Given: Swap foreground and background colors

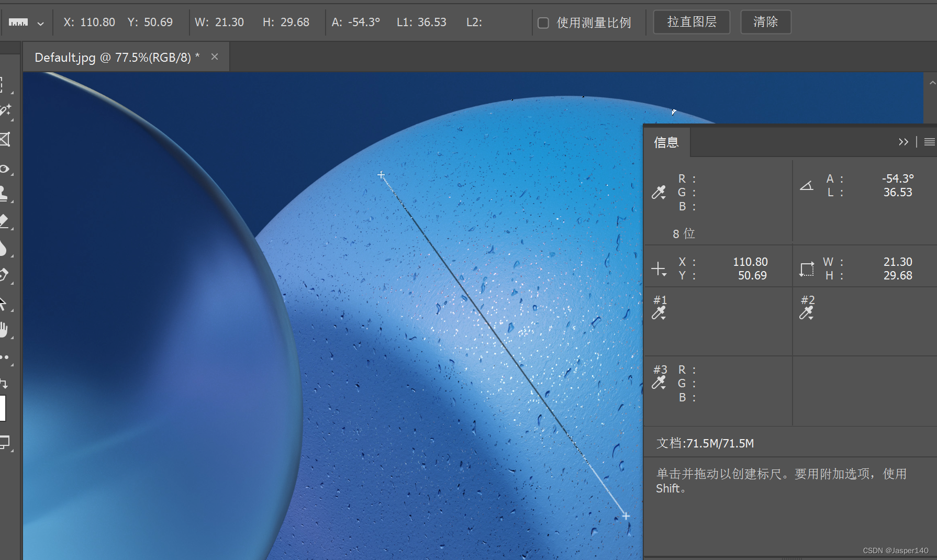Looking at the screenshot, I should (x=4, y=383).
